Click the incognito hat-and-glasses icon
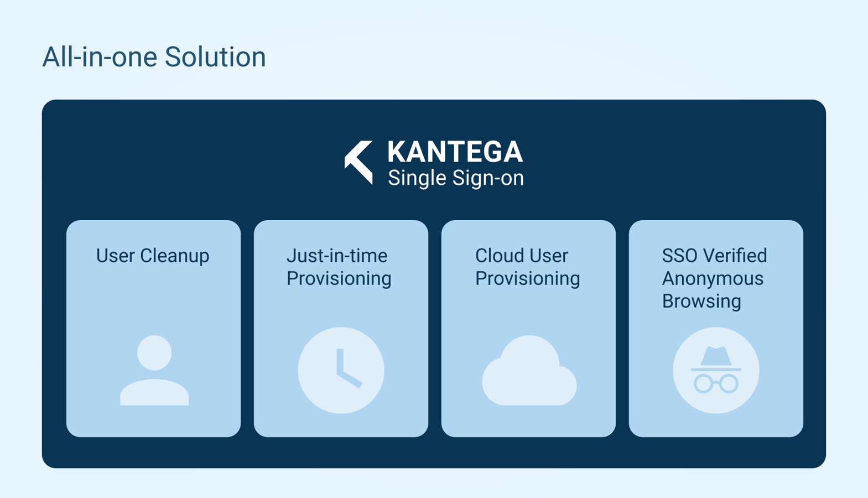This screenshot has width=868, height=498. click(x=716, y=370)
